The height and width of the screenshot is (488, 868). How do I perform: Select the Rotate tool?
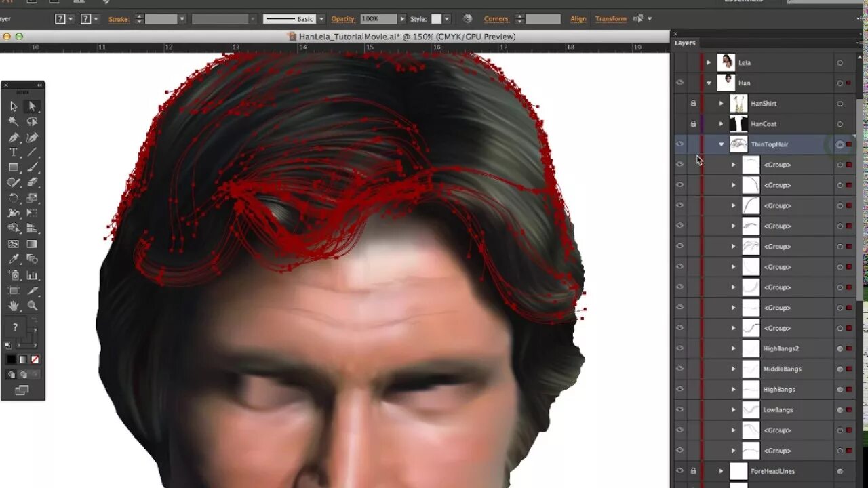click(x=14, y=198)
